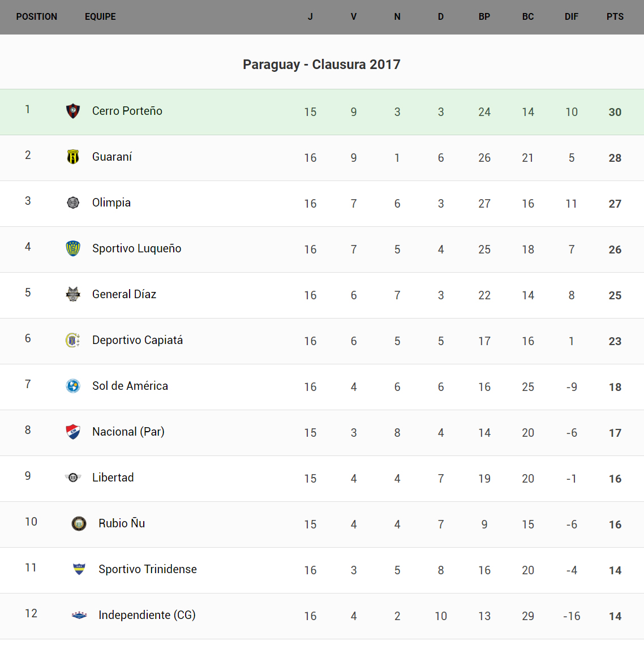Click the Rubio Ñu round crest
The width and height of the screenshot is (644, 645).
coord(79,523)
